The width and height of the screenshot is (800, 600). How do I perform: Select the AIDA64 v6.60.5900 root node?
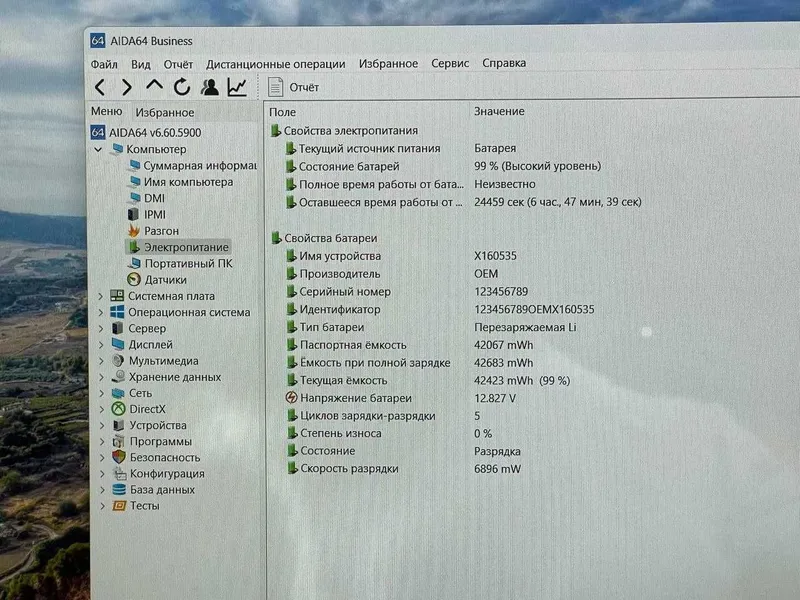coord(146,133)
